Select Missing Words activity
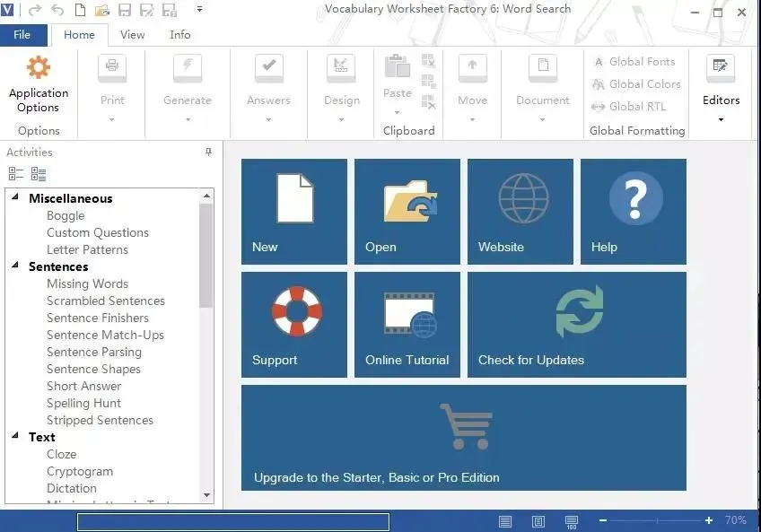 [87, 284]
